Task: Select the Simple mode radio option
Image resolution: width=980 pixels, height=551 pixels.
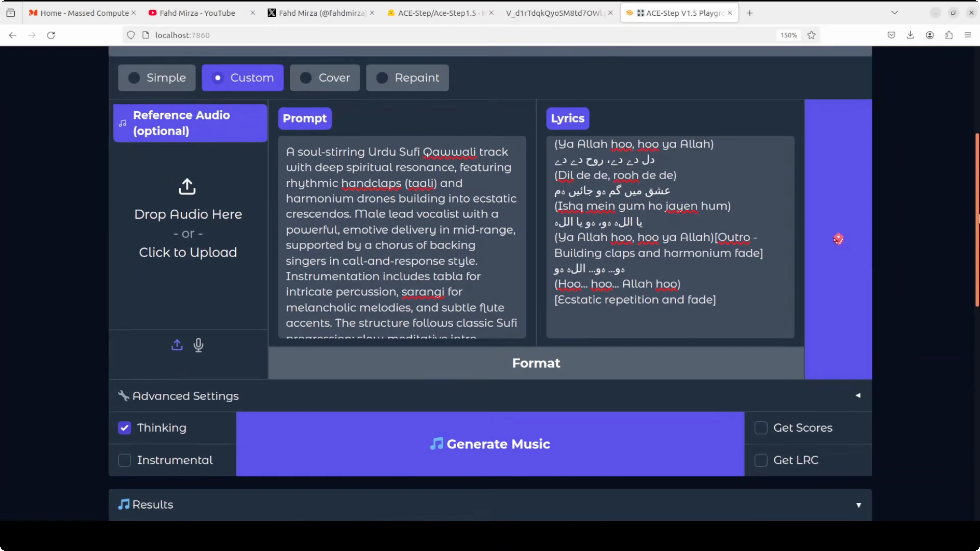Action: tap(157, 77)
